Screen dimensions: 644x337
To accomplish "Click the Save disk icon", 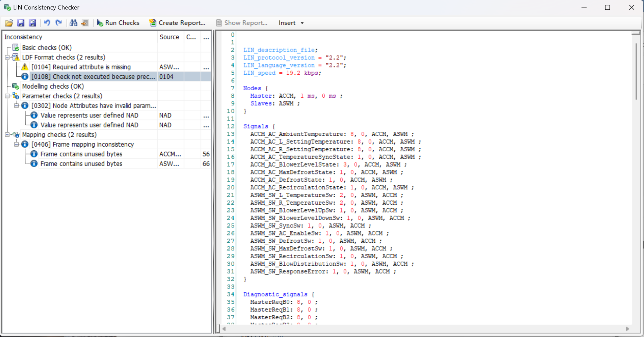I will [x=21, y=23].
